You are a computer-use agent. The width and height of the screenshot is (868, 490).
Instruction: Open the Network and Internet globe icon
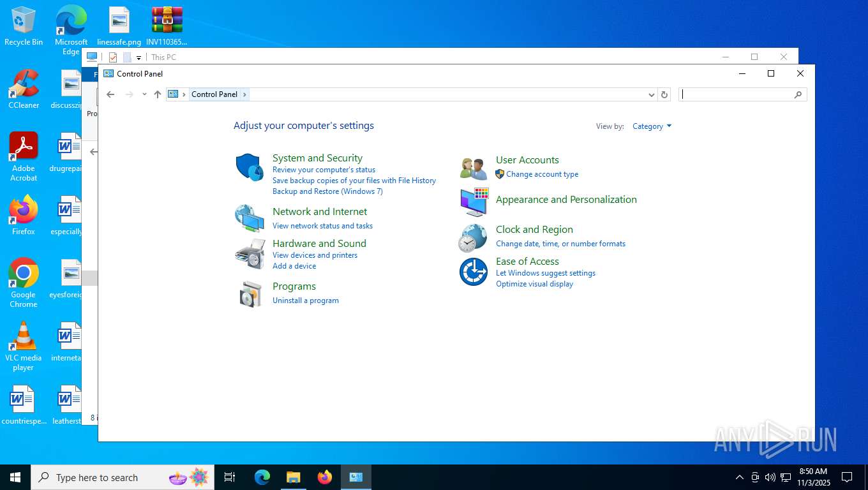[x=249, y=218]
